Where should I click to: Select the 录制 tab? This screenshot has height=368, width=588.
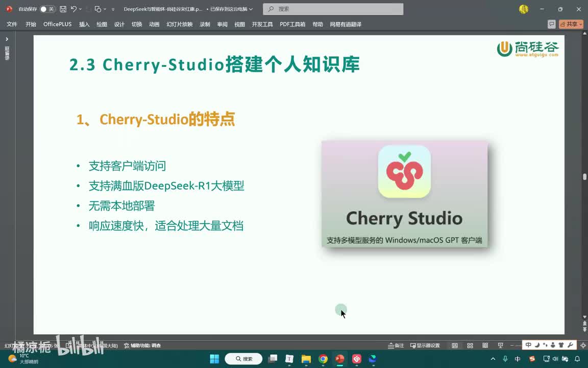[205, 24]
